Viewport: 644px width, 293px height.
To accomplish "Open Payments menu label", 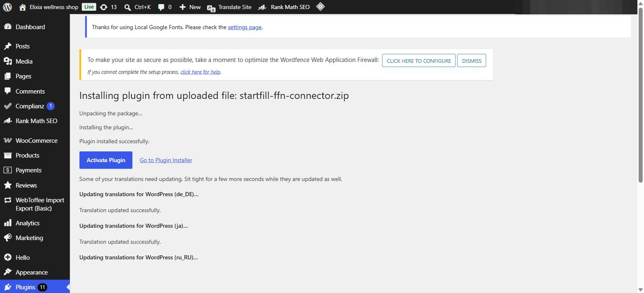I will click(28, 170).
